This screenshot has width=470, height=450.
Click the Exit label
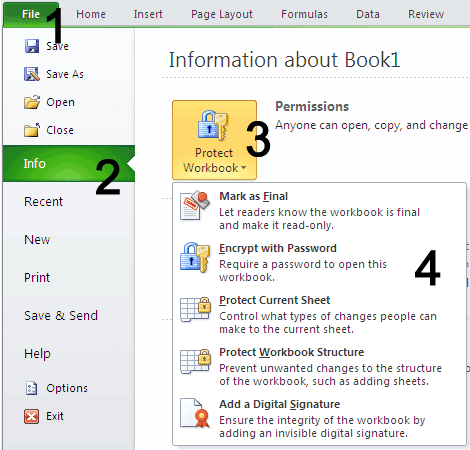click(x=55, y=416)
